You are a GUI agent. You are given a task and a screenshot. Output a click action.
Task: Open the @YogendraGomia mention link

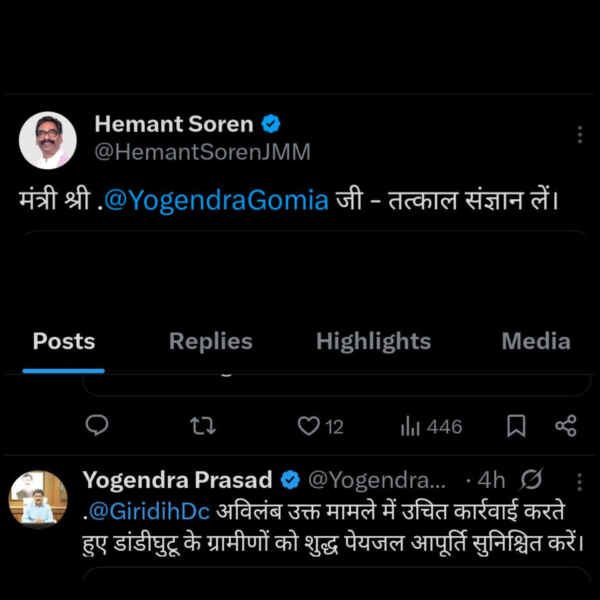pos(215,199)
